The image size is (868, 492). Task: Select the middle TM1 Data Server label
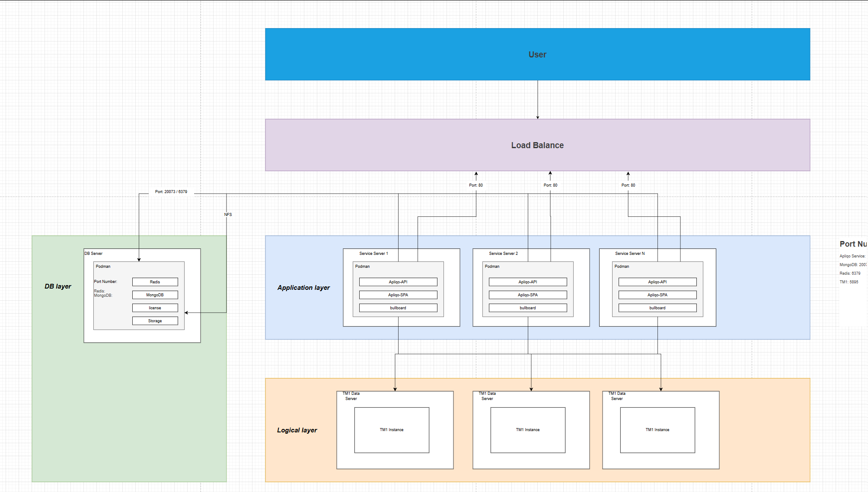[x=487, y=396]
